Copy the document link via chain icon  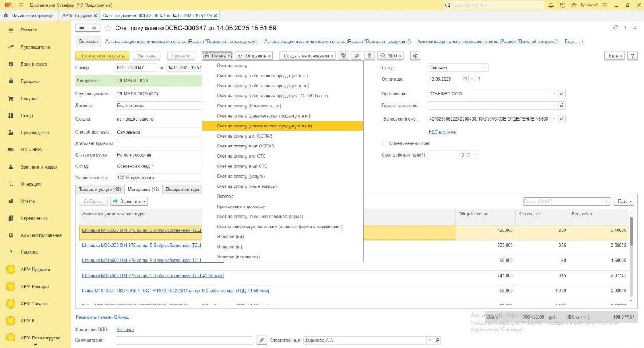615,27
